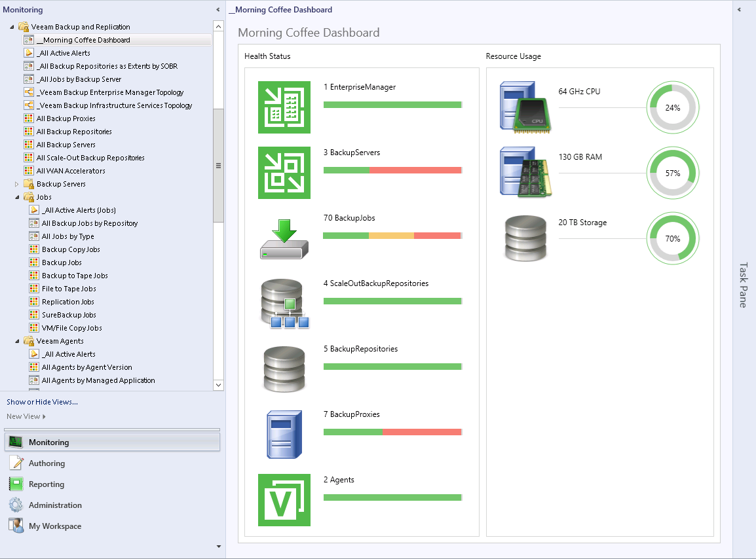Screen dimensions: 756x559
Task: Open All Agents by Agent Version view
Action: coord(86,367)
